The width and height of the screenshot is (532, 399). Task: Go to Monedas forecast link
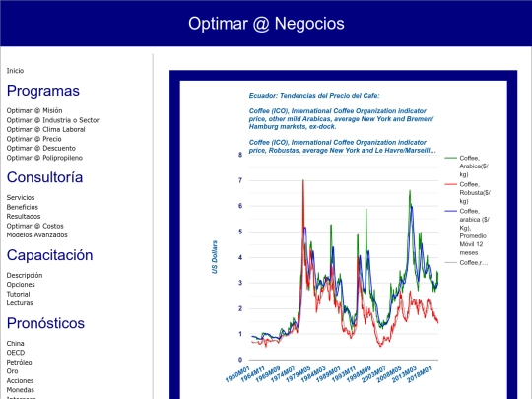[21, 390]
